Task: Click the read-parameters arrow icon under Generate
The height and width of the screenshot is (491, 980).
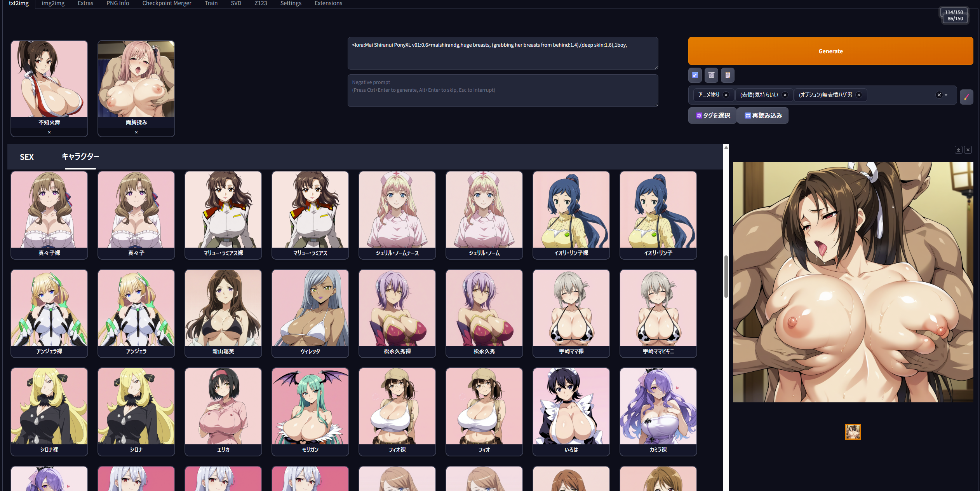Action: point(695,75)
